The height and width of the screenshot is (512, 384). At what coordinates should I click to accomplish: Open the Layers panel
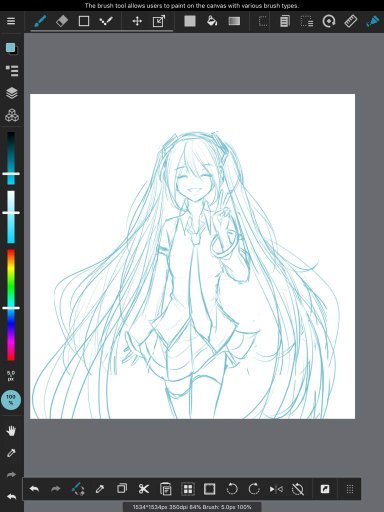pos(12,93)
